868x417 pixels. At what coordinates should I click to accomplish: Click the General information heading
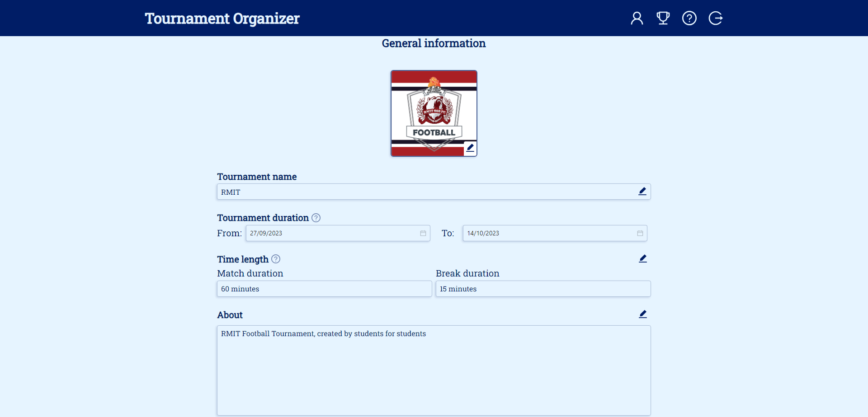click(434, 43)
